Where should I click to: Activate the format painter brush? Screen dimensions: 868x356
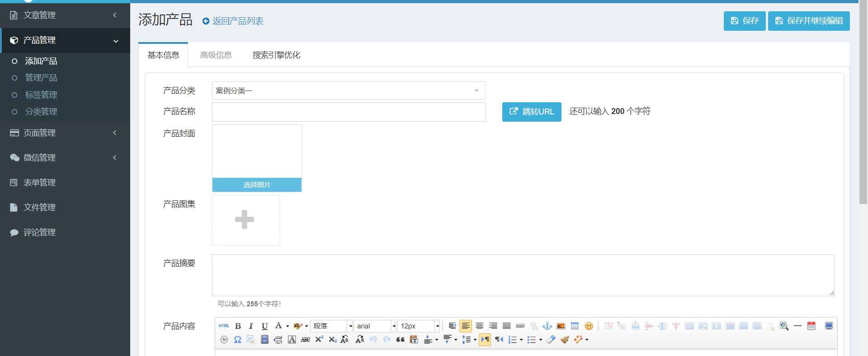tap(564, 339)
